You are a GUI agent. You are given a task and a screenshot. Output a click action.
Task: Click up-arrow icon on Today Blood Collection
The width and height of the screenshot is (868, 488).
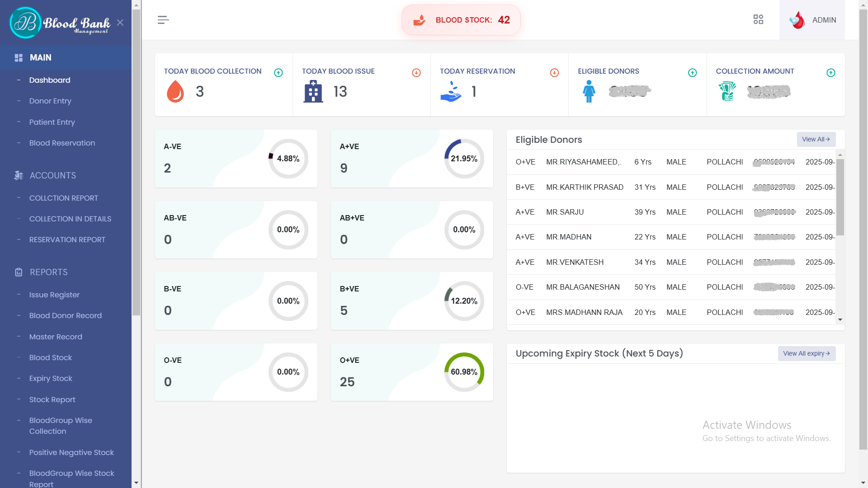click(x=278, y=73)
